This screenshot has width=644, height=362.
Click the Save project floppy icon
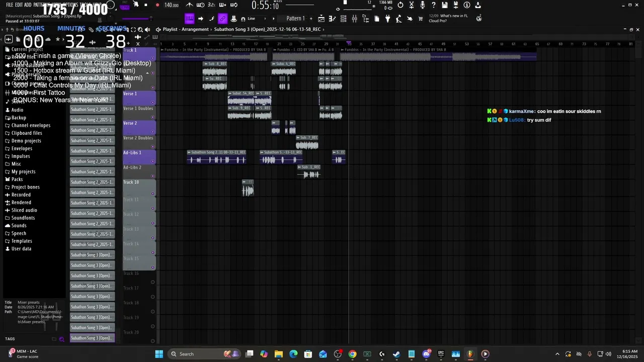point(445,5)
